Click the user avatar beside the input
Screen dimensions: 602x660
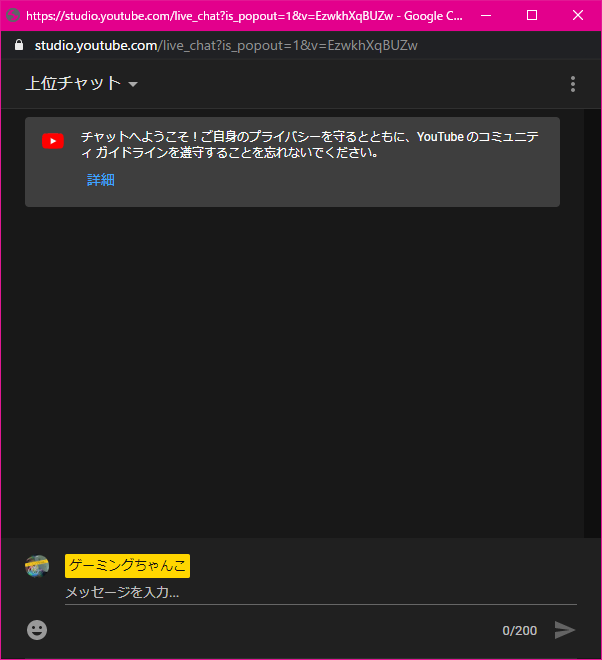(37, 566)
